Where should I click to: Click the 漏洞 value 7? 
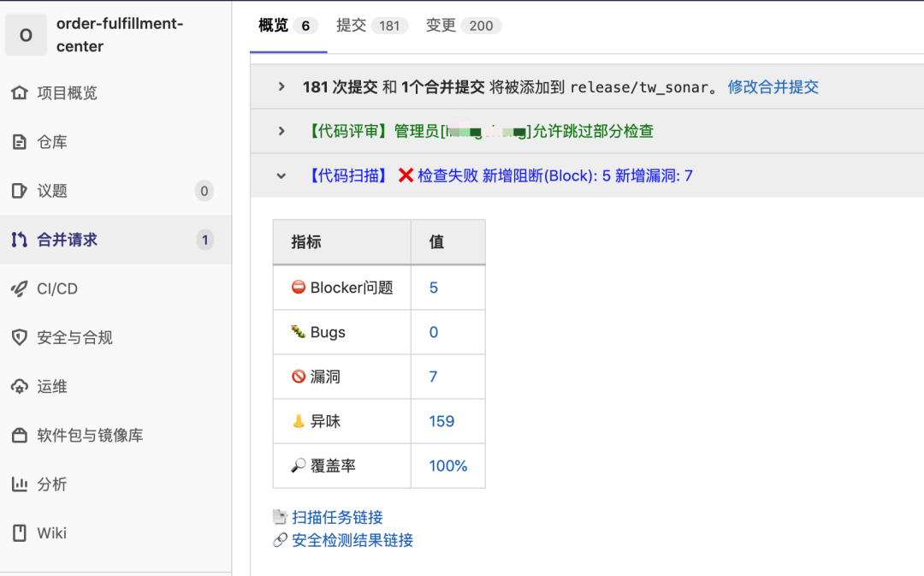click(433, 377)
